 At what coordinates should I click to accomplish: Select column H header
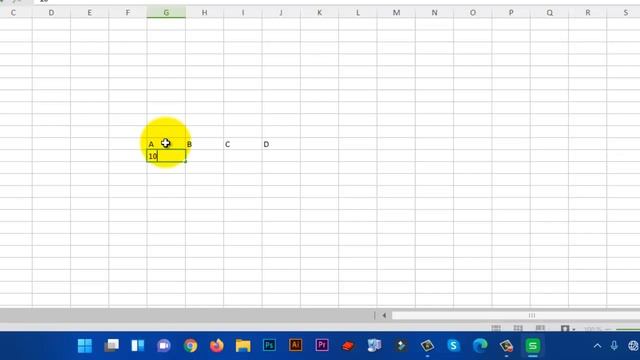(204, 13)
